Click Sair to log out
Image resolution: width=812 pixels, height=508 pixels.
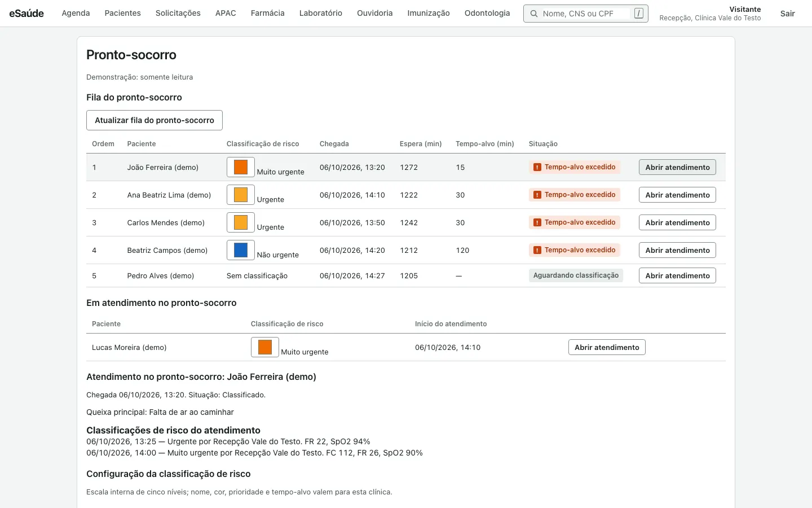click(x=787, y=14)
